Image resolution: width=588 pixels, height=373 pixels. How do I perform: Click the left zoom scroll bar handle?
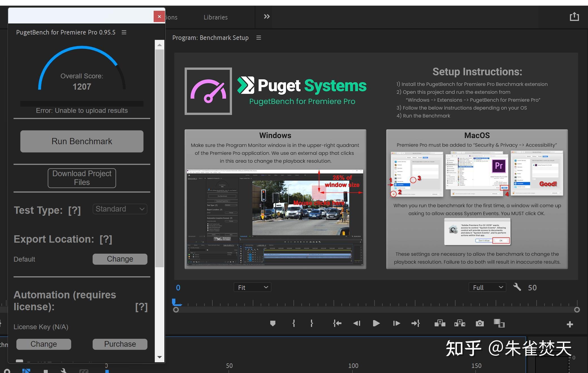click(176, 310)
